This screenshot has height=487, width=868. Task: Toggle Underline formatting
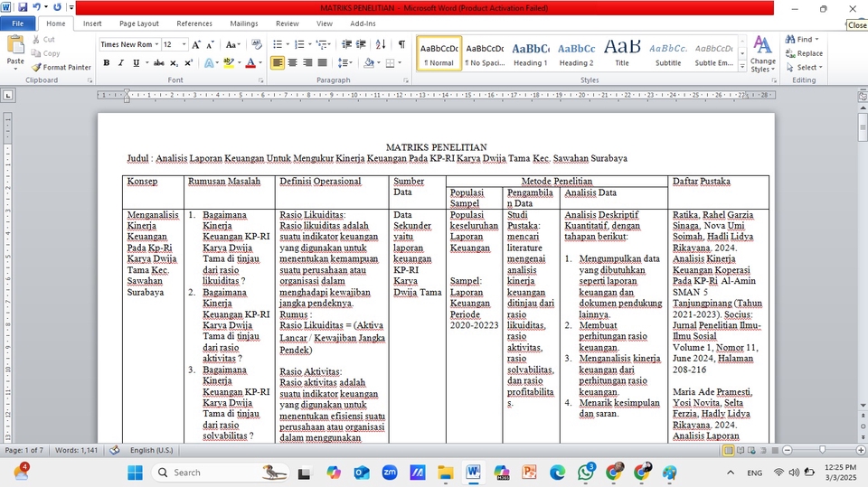(x=136, y=63)
